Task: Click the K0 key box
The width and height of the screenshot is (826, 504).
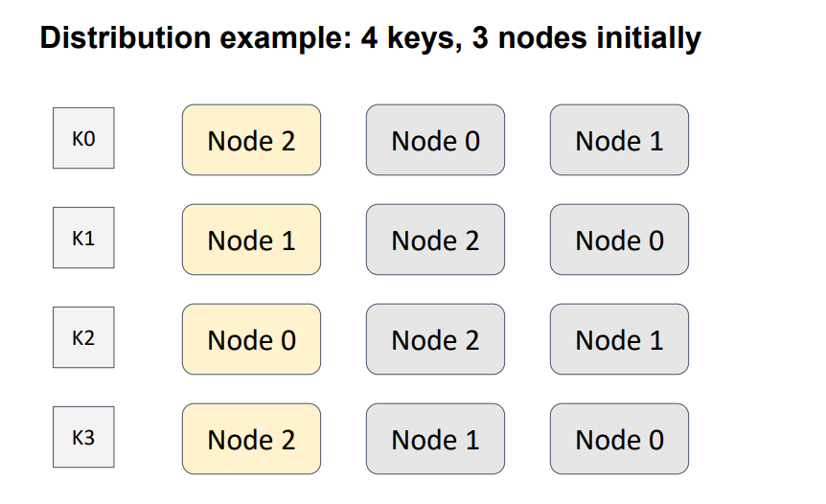Action: [x=83, y=139]
